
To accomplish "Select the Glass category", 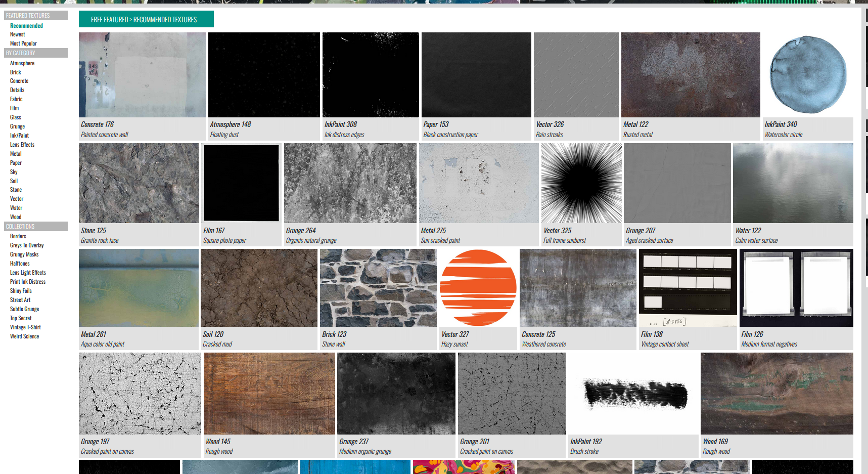I will coord(16,117).
